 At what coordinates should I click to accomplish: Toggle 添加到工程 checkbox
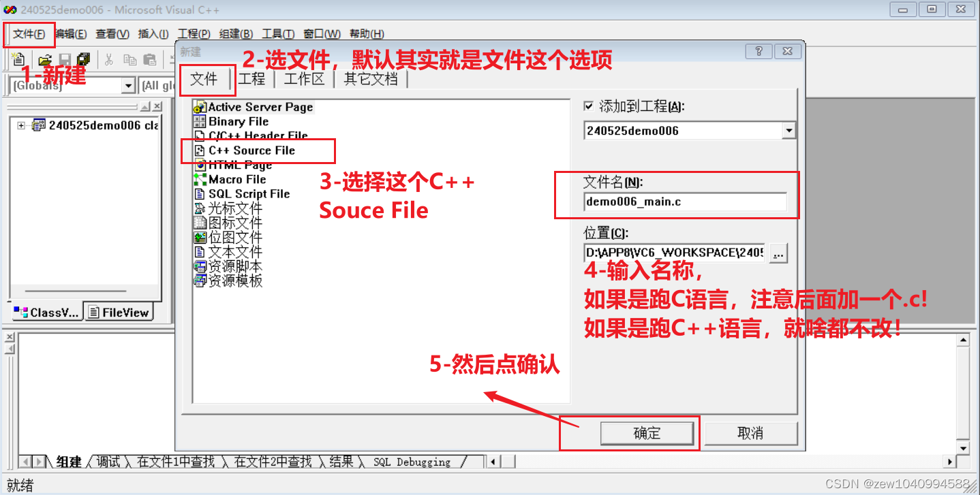pyautogui.click(x=589, y=106)
